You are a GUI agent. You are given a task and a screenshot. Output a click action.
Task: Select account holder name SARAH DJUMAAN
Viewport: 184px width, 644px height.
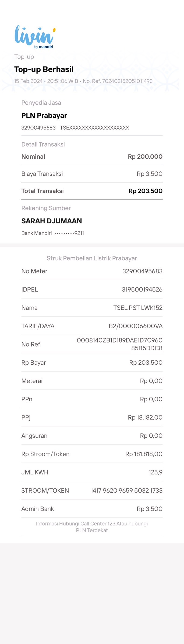pos(52,221)
